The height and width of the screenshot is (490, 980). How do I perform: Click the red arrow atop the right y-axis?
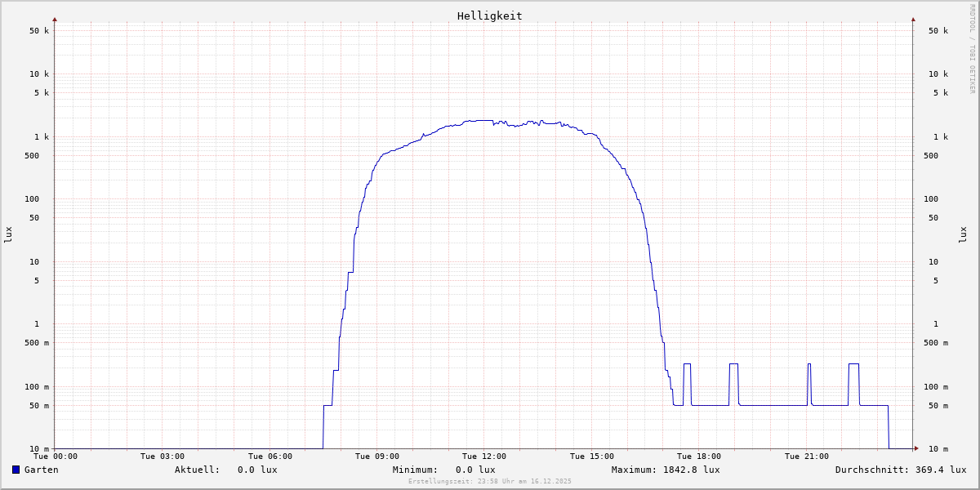pos(913,19)
